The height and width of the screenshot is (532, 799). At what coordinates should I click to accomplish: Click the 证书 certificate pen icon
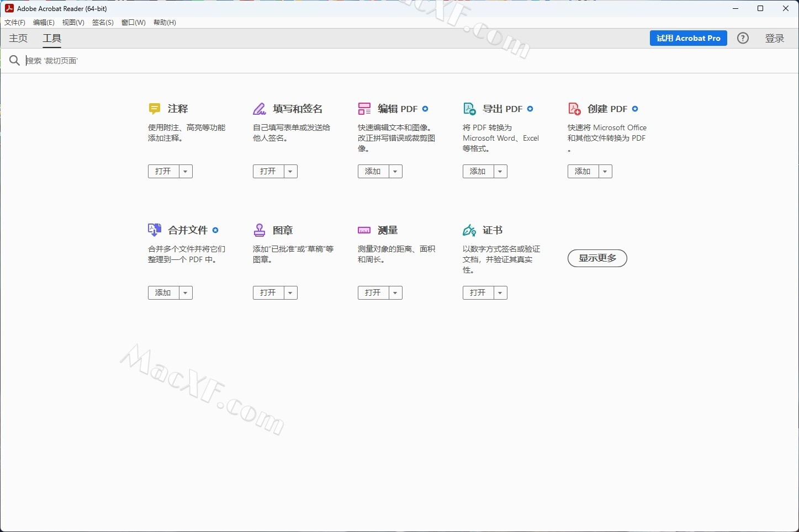(469, 230)
